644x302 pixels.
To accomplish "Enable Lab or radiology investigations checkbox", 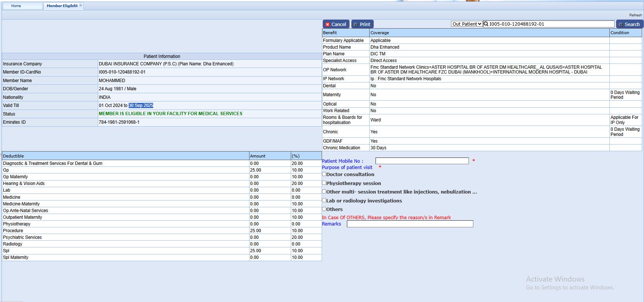I will 324,200.
